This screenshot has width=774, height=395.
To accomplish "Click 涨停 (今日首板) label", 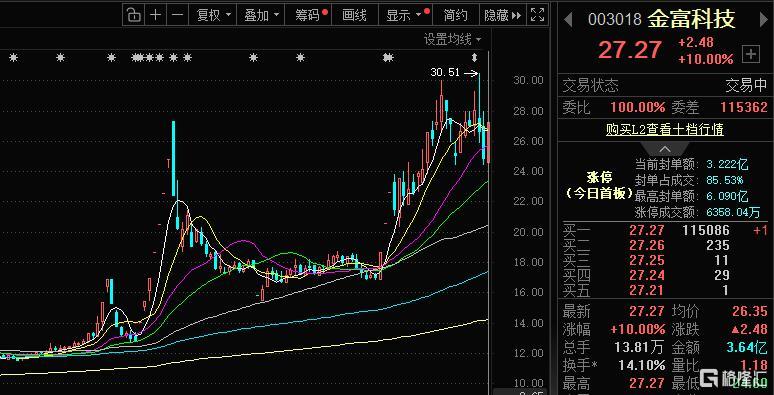I will pos(599,186).
